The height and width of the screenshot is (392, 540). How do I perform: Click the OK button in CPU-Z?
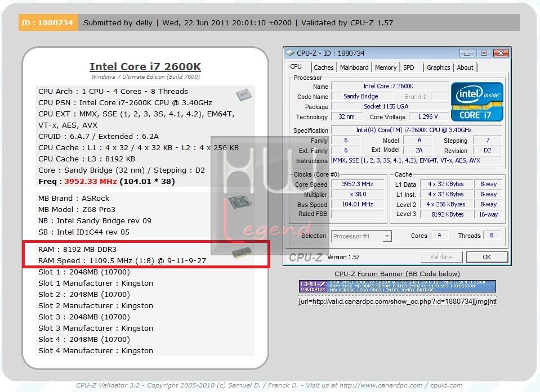[x=487, y=257]
